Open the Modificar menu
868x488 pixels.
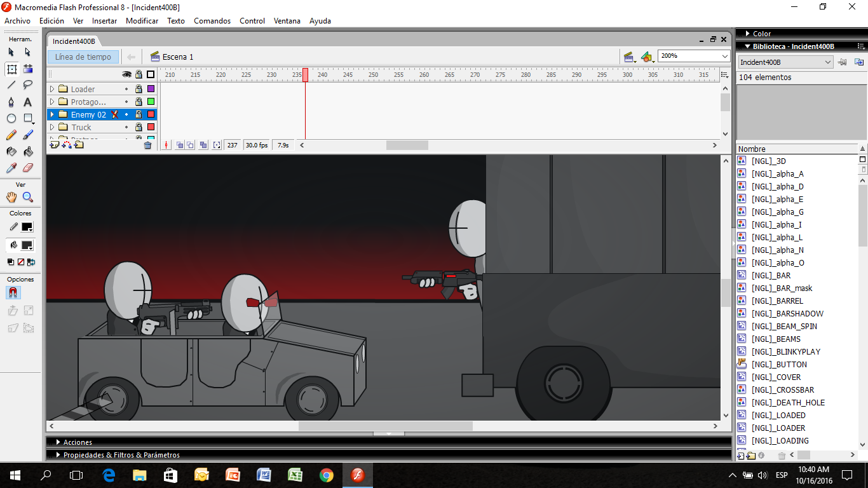point(142,21)
